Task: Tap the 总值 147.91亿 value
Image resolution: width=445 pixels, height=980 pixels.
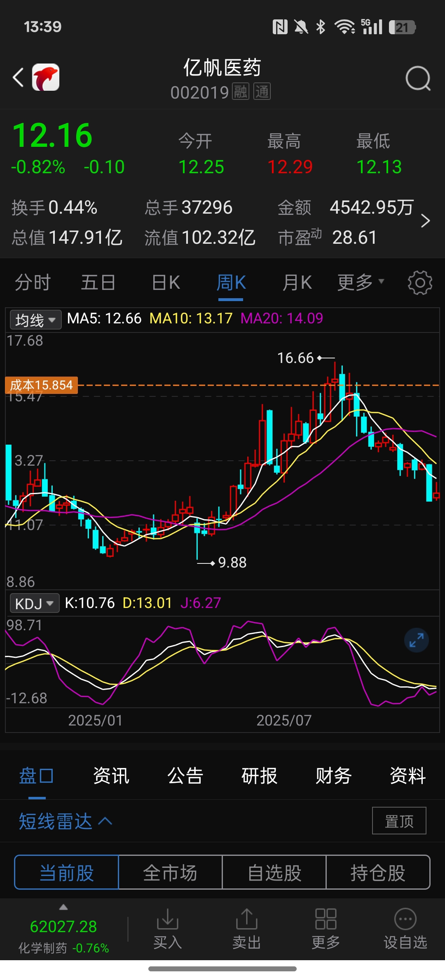Action: tap(85, 238)
